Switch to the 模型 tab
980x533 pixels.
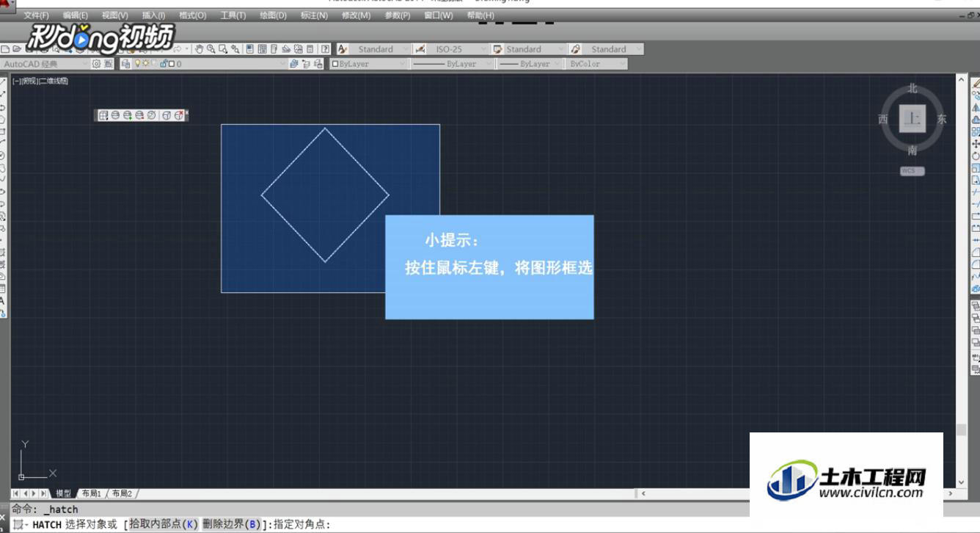(64, 493)
